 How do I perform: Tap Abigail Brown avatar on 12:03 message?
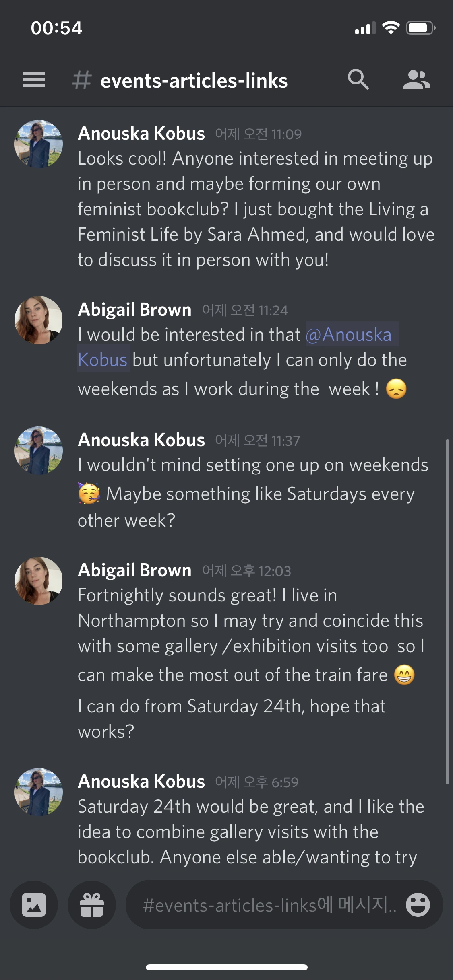point(39,581)
